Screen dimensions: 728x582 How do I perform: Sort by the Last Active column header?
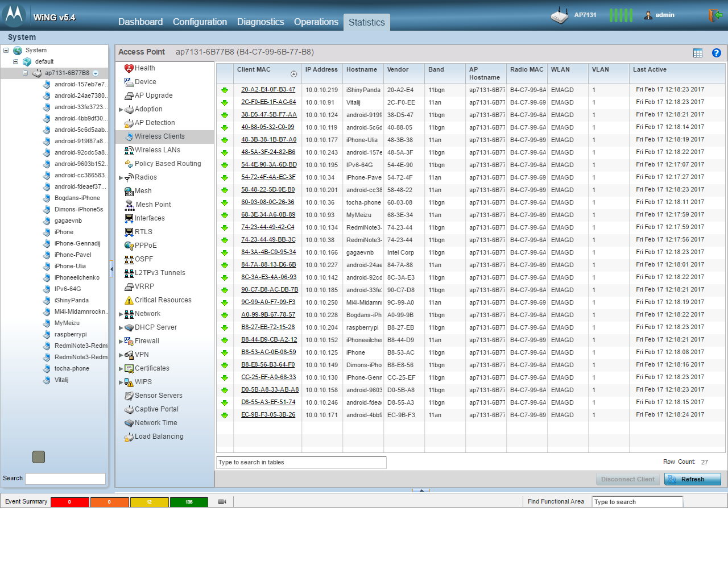[677, 74]
